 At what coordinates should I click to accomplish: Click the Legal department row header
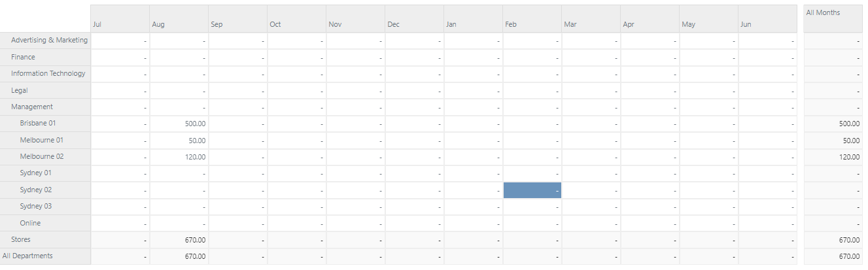click(x=20, y=90)
